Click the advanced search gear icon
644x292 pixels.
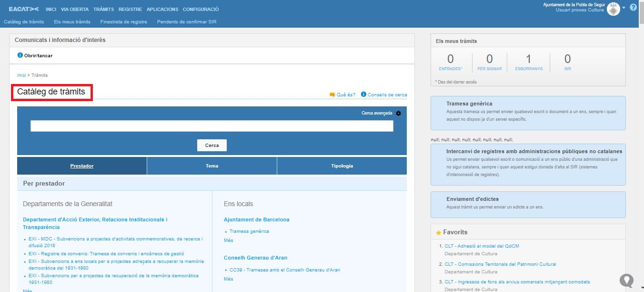coord(399,113)
